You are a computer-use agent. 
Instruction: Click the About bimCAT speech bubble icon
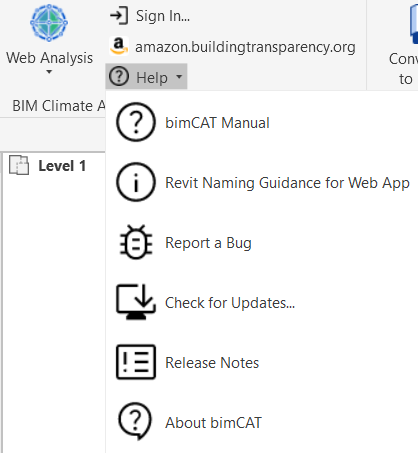135,421
